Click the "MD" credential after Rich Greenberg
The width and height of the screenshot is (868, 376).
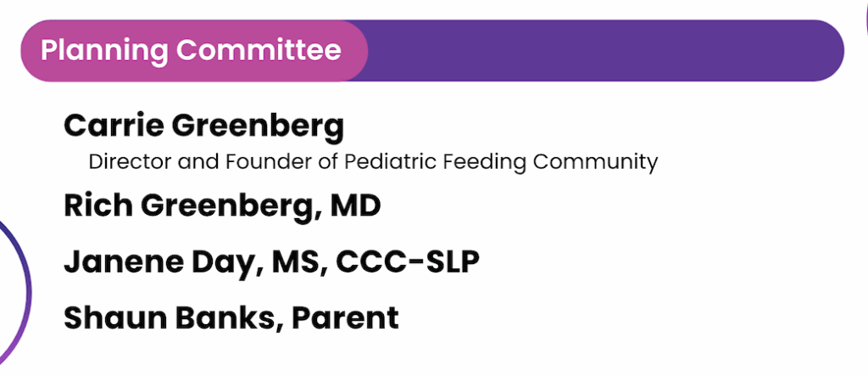coord(356,206)
